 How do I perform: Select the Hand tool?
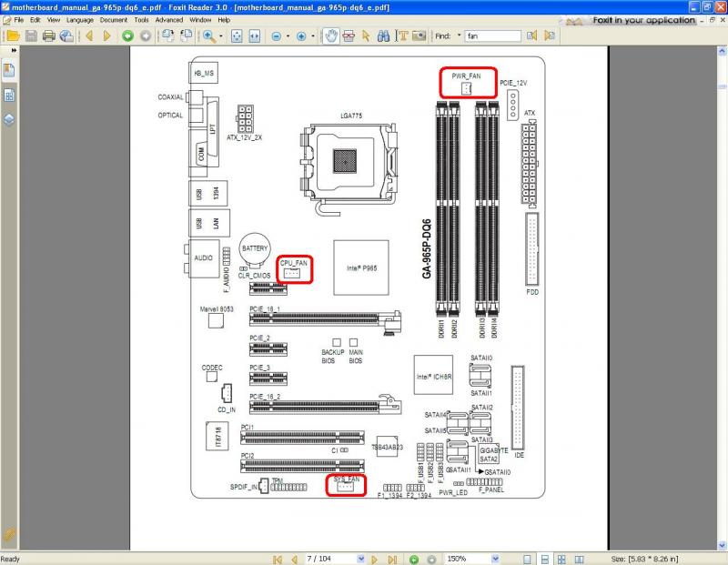pos(331,35)
